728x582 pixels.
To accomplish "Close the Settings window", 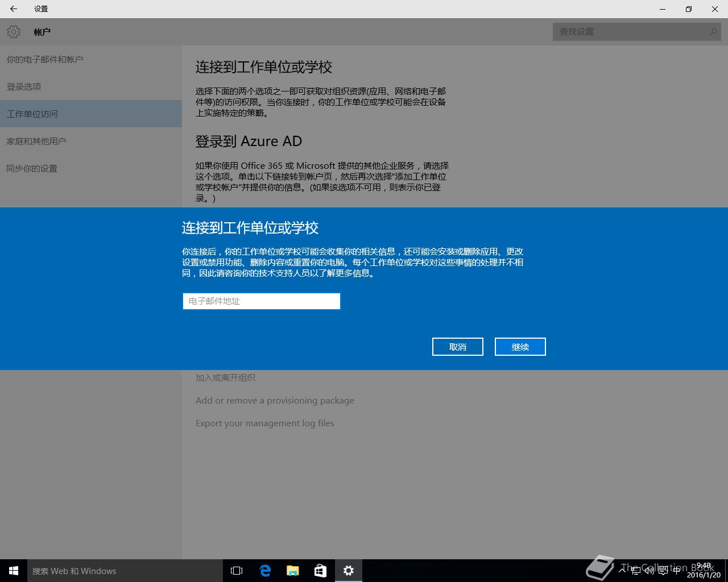I will pos(715,9).
